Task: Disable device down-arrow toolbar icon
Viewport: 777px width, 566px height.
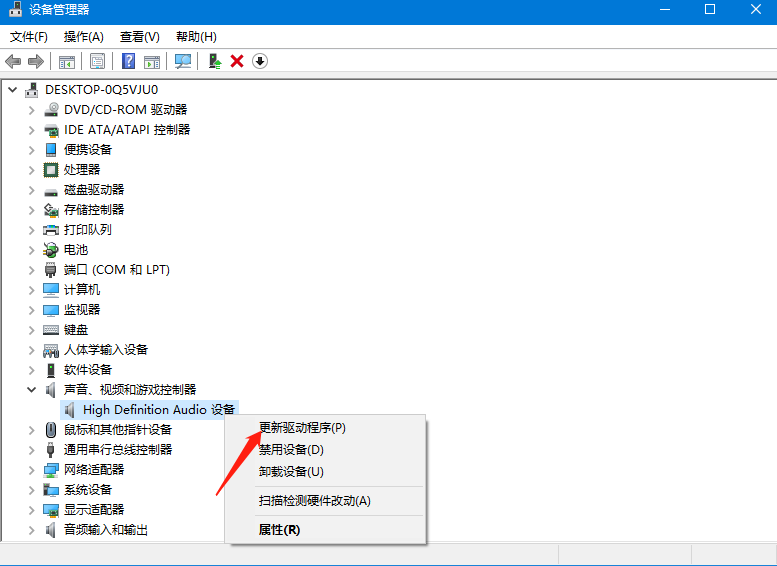Action: (260, 61)
